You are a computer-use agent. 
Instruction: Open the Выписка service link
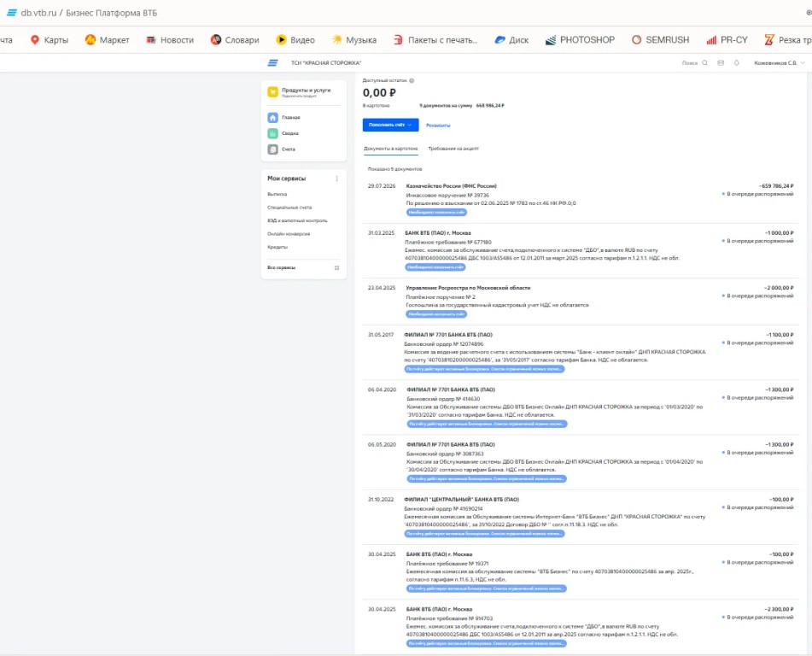tap(277, 194)
